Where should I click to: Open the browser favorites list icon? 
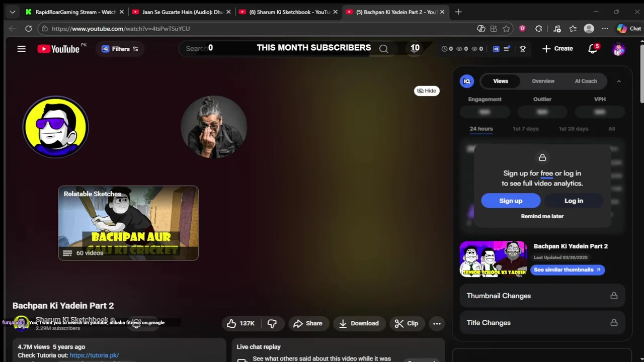coord(573,29)
